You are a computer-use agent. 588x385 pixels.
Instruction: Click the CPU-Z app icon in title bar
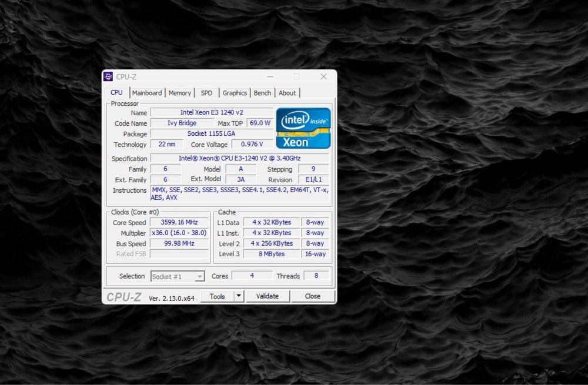[x=108, y=76]
